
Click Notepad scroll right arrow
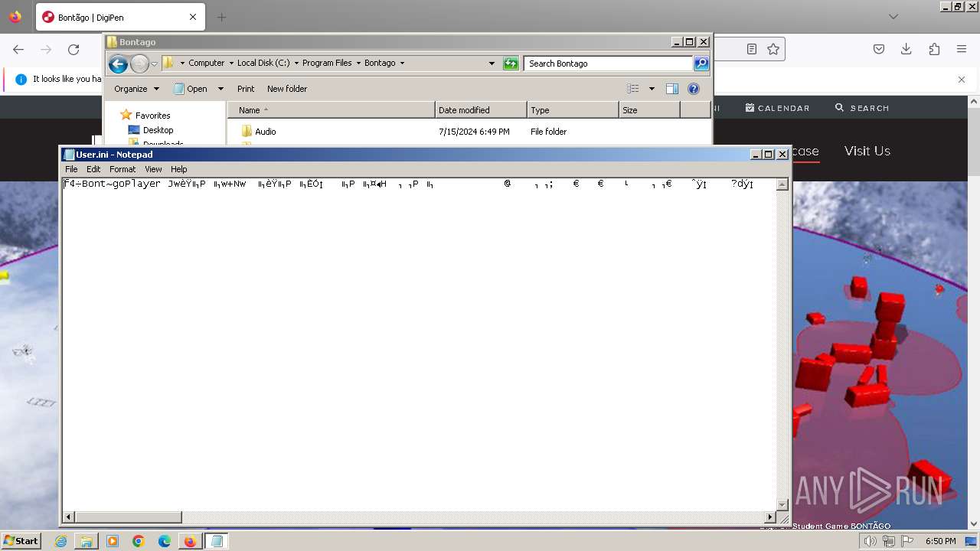pyautogui.click(x=770, y=517)
